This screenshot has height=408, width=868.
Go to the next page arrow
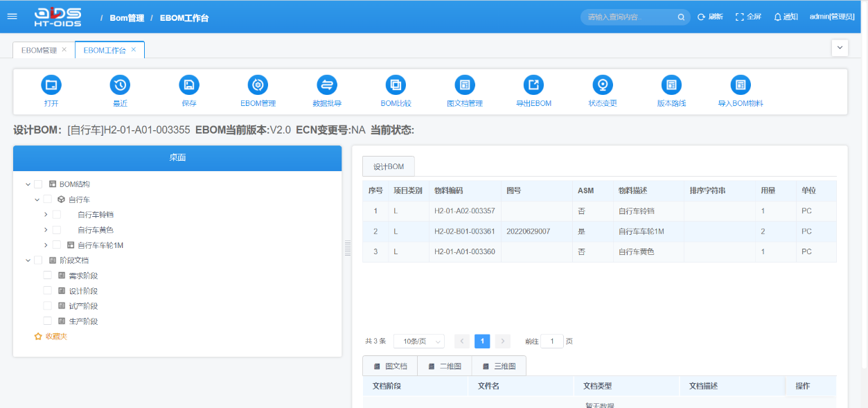coord(503,342)
